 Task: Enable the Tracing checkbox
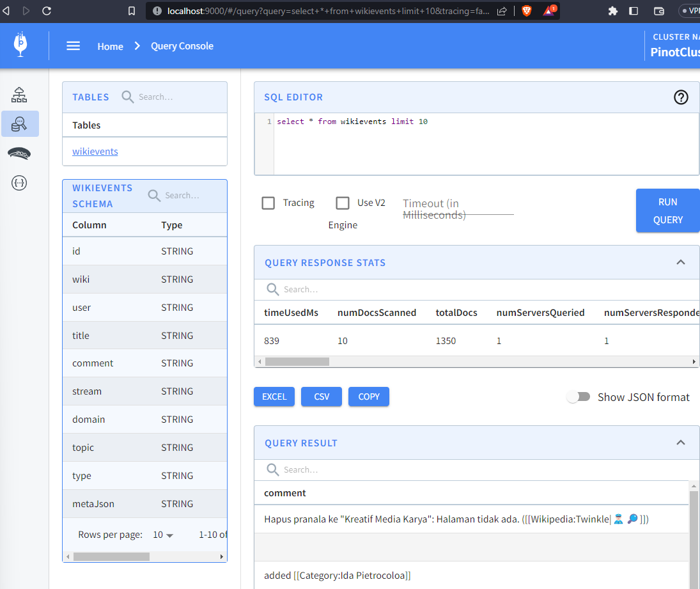[268, 203]
